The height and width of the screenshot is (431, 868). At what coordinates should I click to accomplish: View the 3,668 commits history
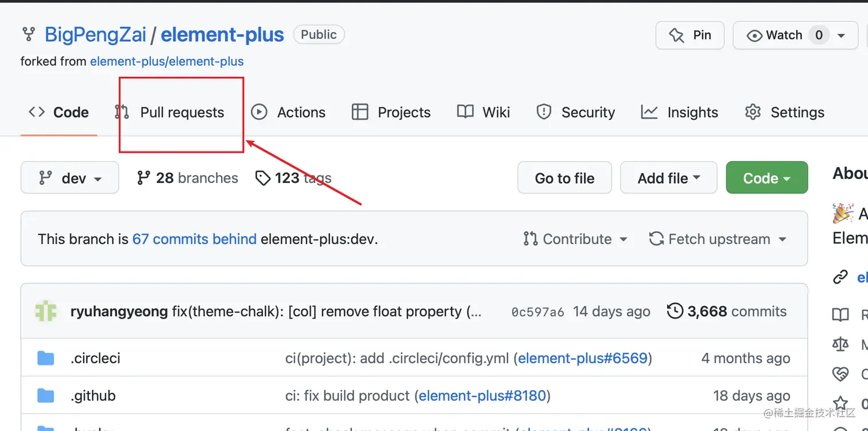pyautogui.click(x=727, y=312)
